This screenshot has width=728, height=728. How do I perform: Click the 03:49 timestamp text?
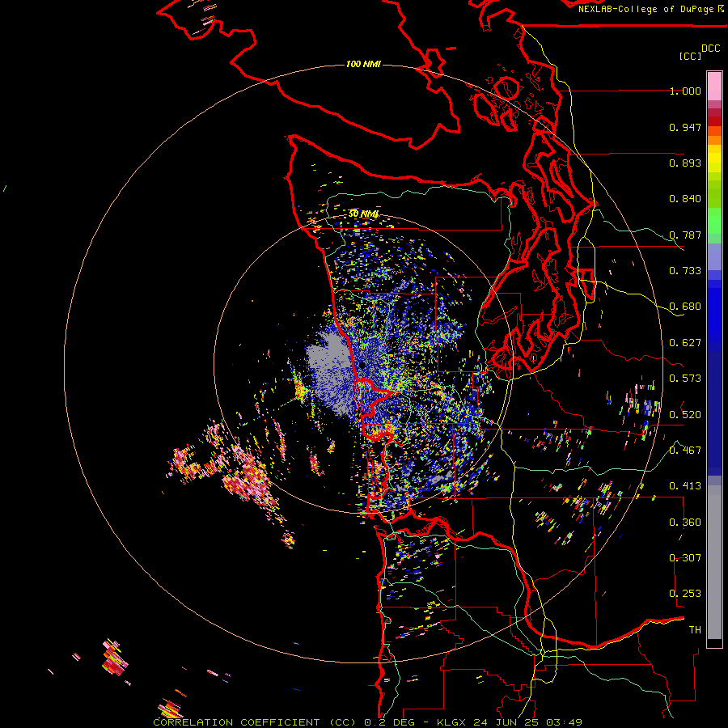(x=565, y=722)
